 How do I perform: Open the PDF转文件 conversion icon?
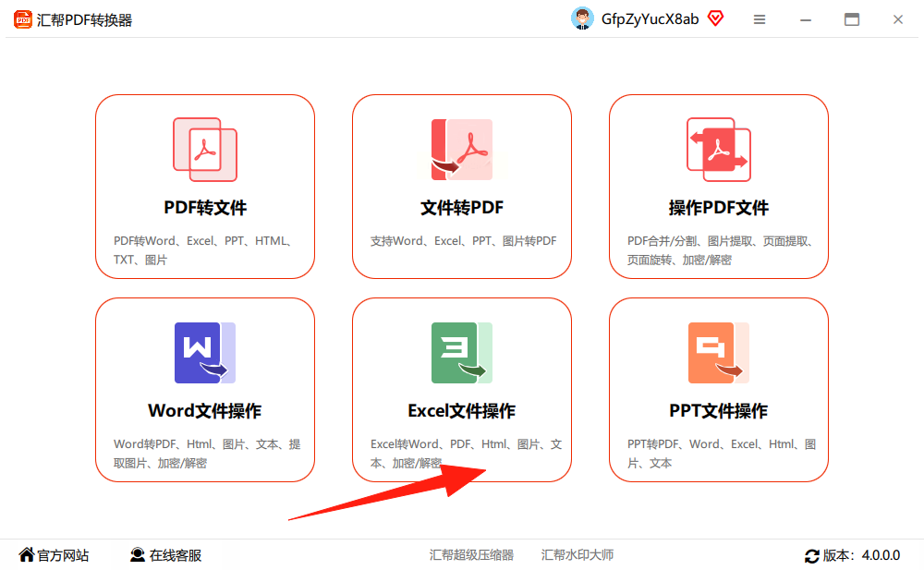click(x=205, y=150)
